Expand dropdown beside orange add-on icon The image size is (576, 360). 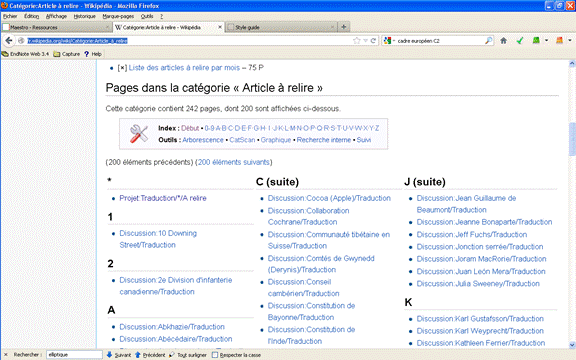(x=570, y=40)
